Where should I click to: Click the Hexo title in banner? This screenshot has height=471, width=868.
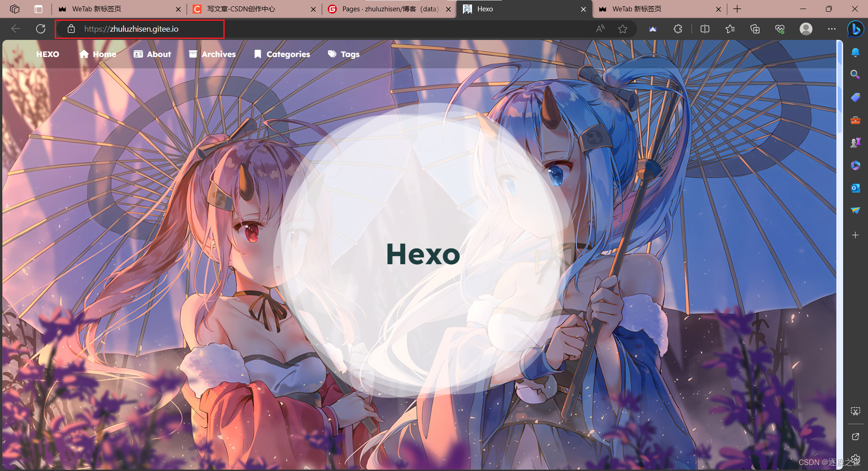423,254
